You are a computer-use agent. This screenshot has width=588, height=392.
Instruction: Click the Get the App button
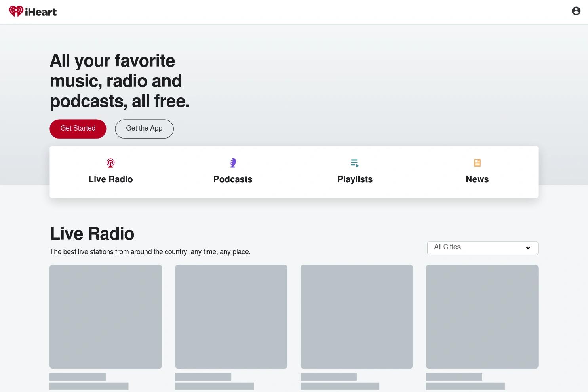[x=144, y=129]
